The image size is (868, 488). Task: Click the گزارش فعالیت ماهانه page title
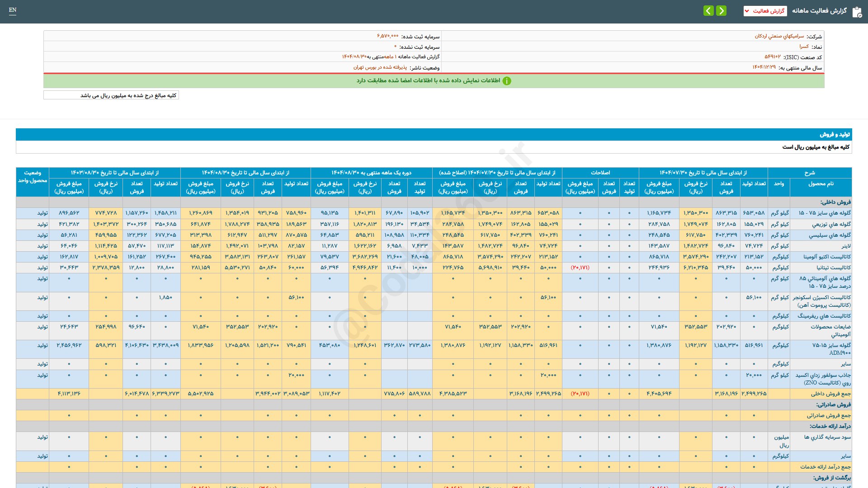[819, 11]
